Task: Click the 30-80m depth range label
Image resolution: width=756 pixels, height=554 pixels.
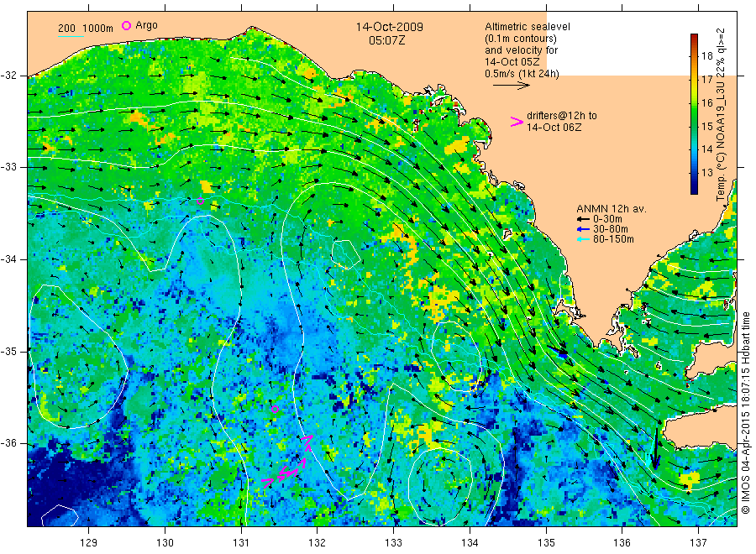Action: click(611, 229)
